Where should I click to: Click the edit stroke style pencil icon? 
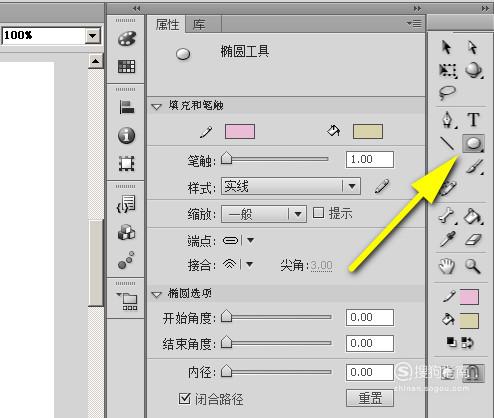381,186
